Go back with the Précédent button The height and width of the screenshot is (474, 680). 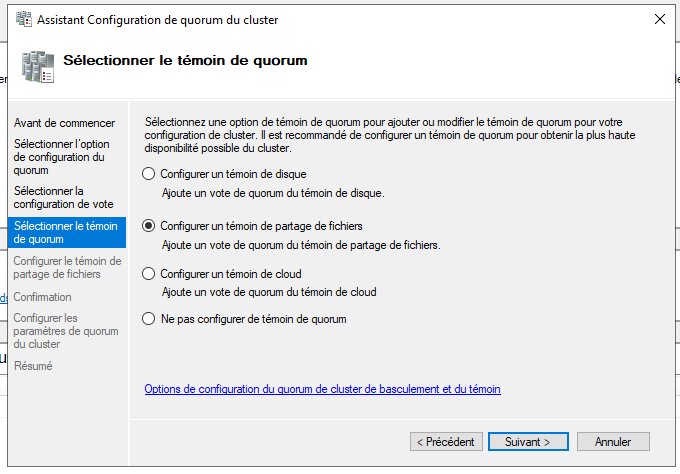pos(446,441)
